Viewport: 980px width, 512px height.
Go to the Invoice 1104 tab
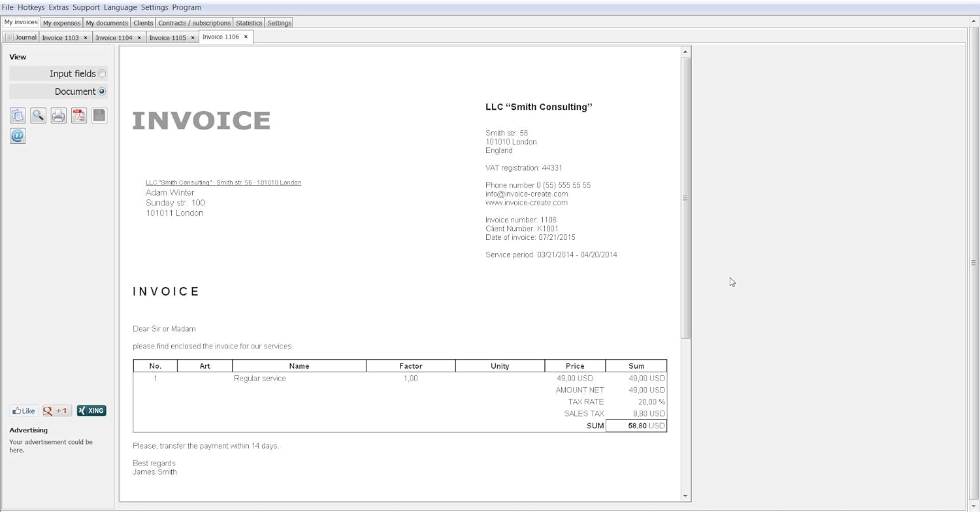click(x=114, y=38)
